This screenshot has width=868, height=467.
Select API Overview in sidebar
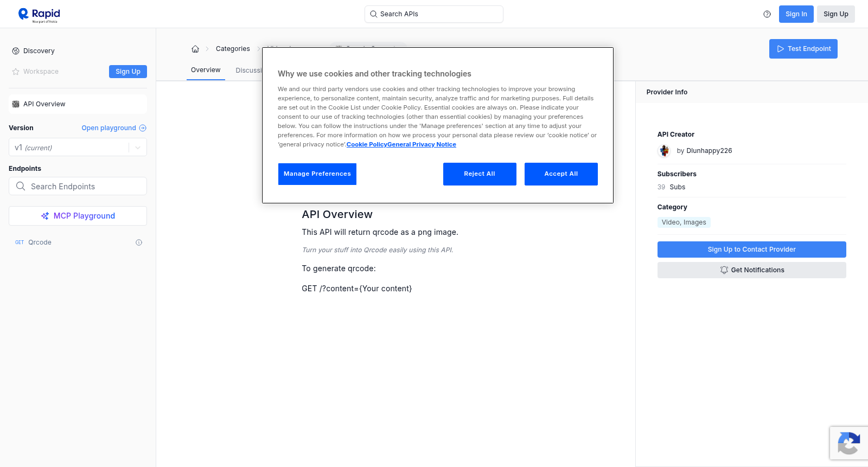[x=78, y=104]
